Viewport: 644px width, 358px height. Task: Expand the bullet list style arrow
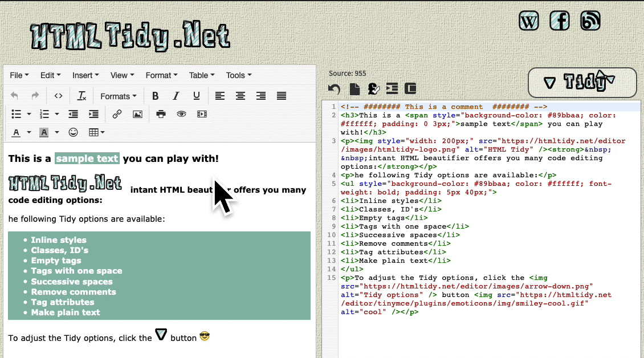[x=29, y=114]
